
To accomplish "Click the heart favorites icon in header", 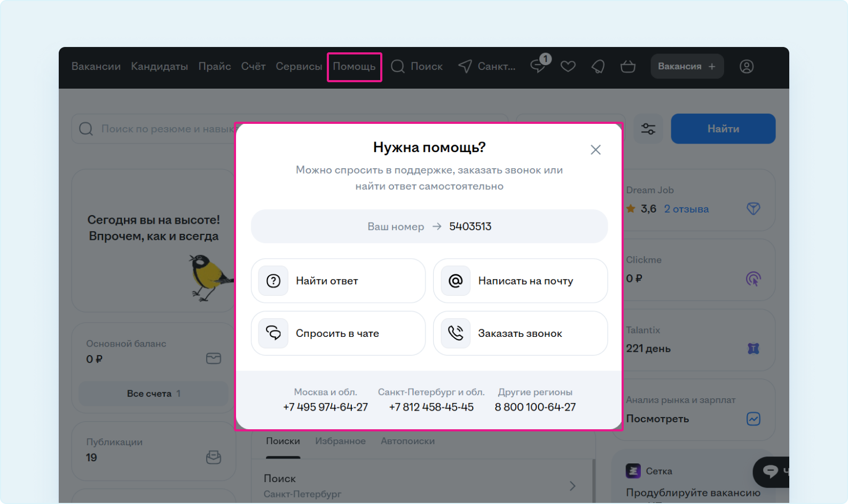I will pos(568,66).
